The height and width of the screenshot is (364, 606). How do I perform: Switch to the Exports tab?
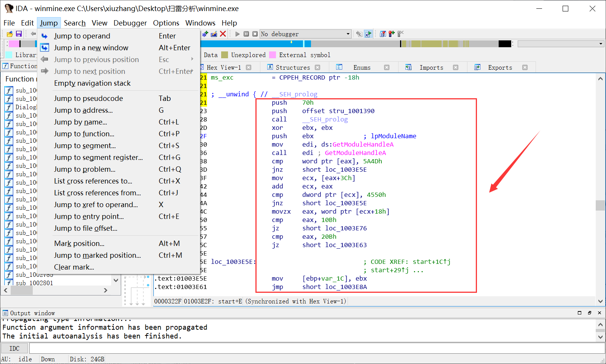(x=500, y=67)
